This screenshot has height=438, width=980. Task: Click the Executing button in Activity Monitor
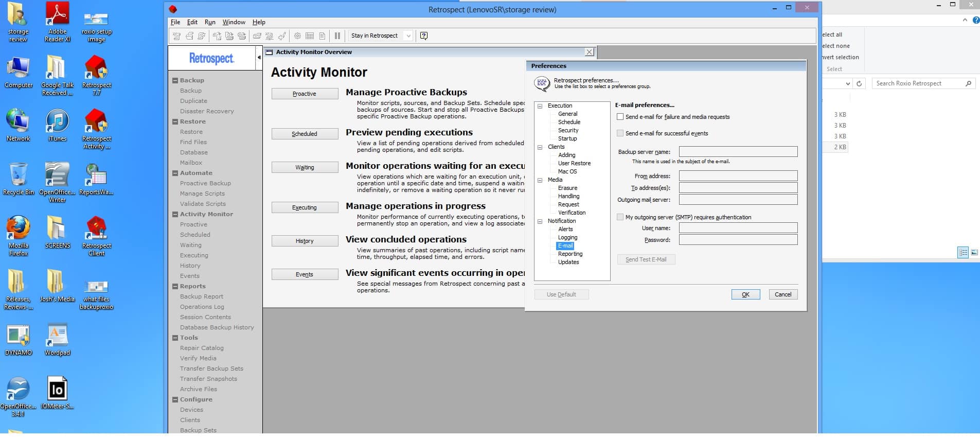click(x=305, y=207)
